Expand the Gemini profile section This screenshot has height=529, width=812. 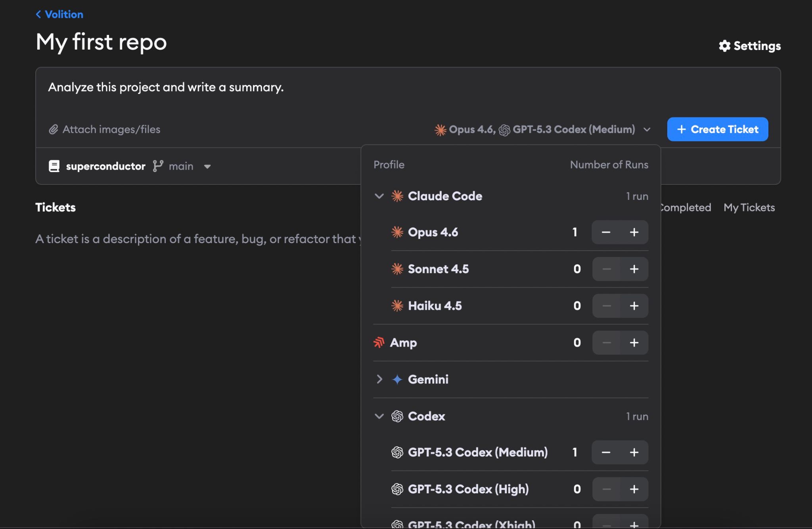pos(379,379)
